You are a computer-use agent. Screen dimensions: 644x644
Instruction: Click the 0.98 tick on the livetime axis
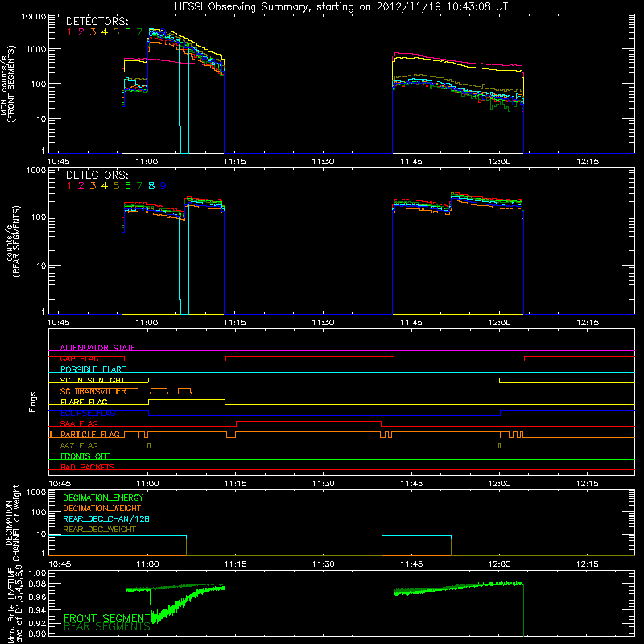pos(37,584)
